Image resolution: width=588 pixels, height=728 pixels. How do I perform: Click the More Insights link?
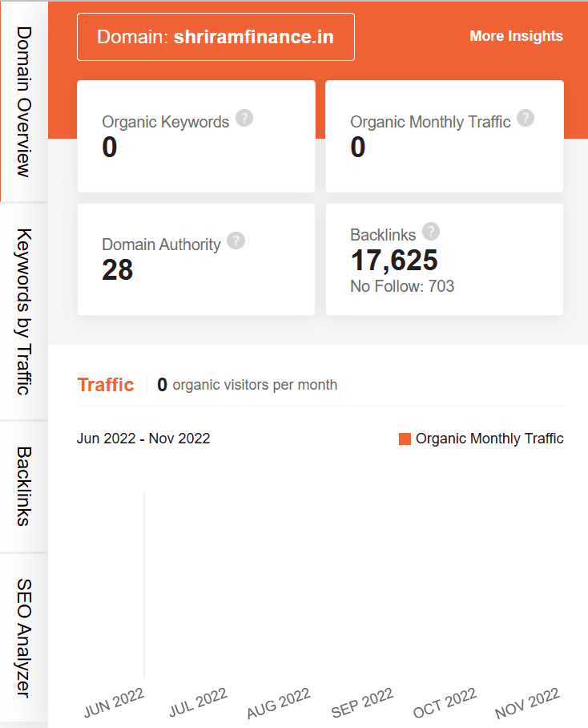[x=516, y=36]
